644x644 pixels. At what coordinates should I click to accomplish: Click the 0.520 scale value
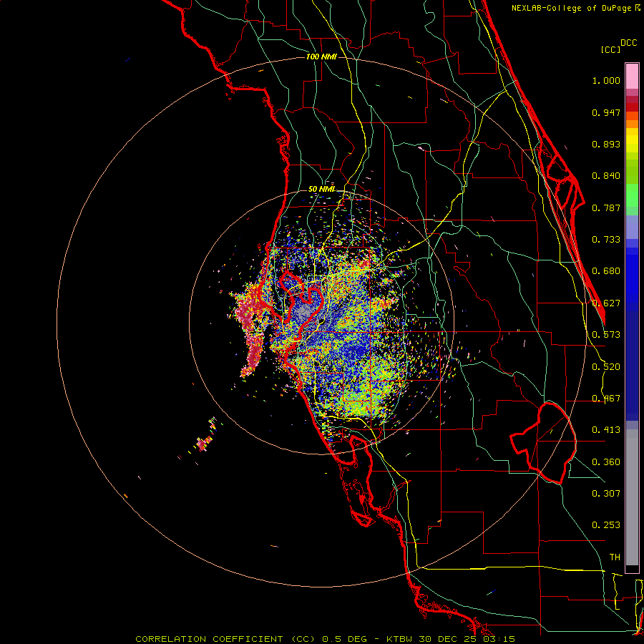[x=606, y=367]
